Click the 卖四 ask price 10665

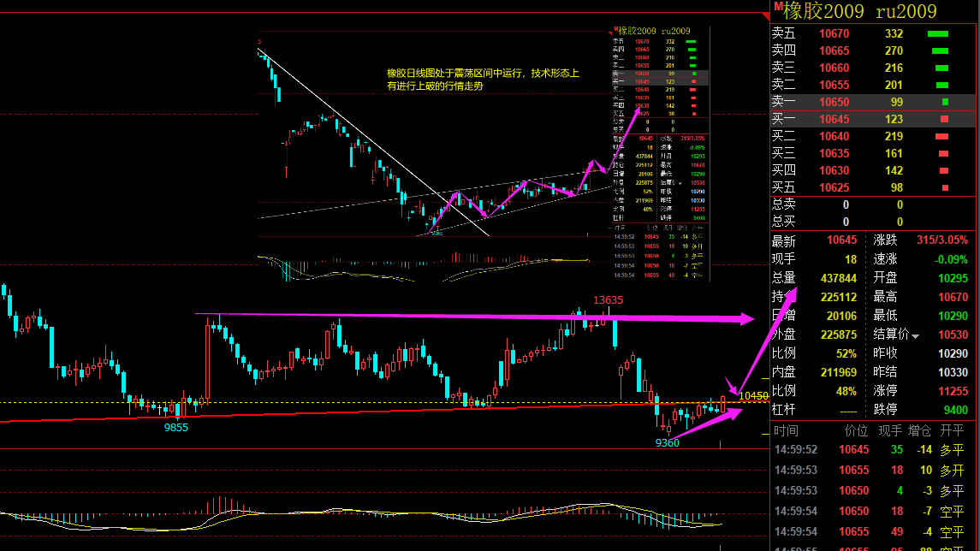point(834,50)
